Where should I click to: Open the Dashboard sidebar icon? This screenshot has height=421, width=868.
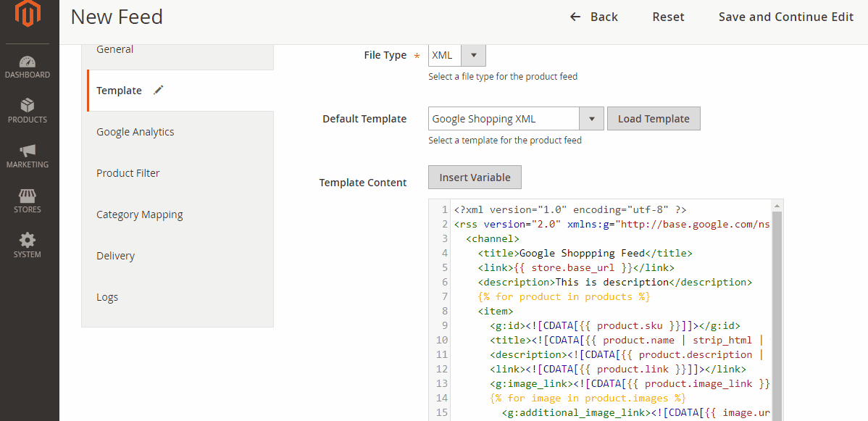[x=28, y=67]
